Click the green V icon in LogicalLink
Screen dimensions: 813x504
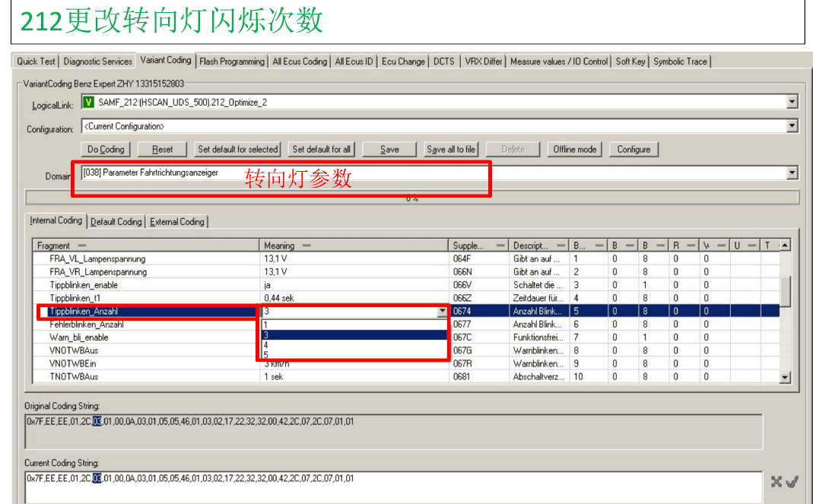click(89, 103)
